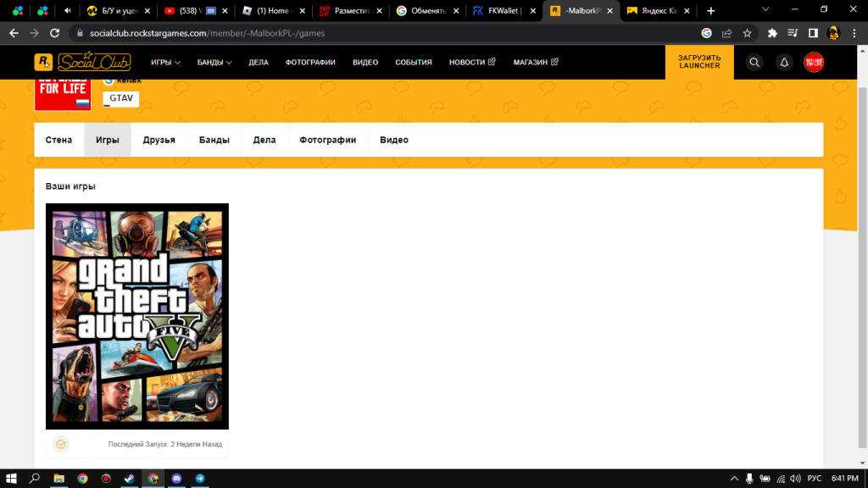Switch the РУС input language

[815, 478]
